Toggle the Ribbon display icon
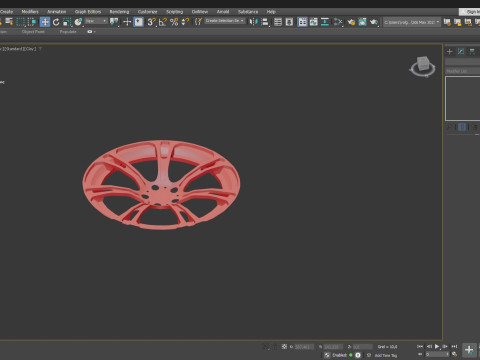 click(302, 22)
